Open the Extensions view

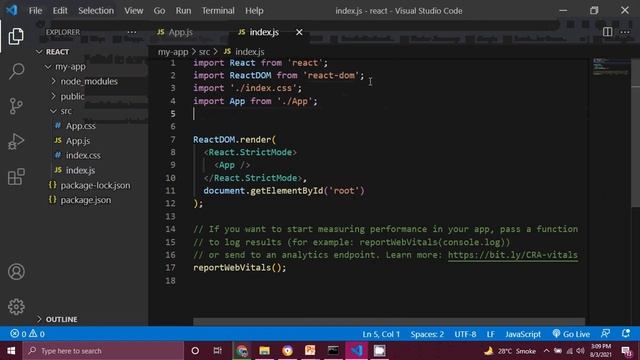tap(16, 177)
